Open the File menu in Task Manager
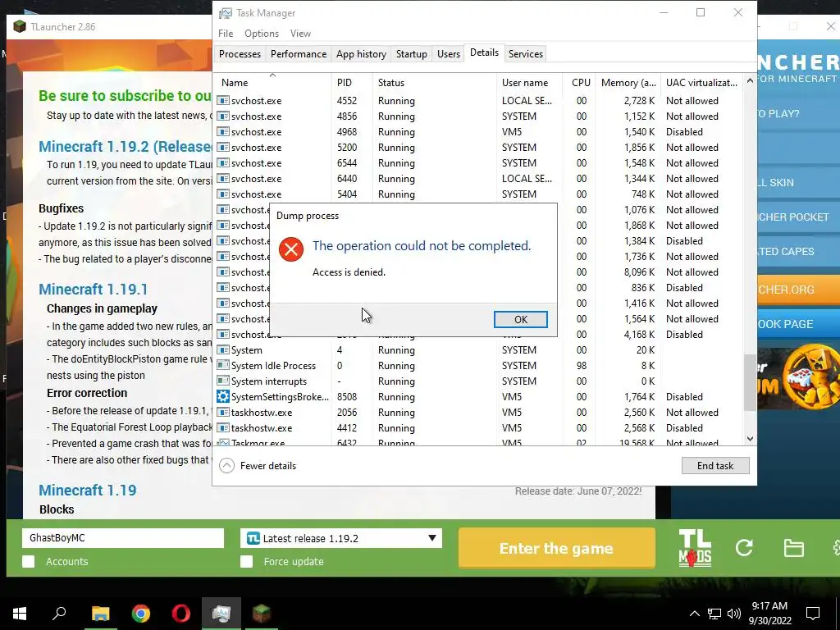The height and width of the screenshot is (630, 840). [226, 33]
